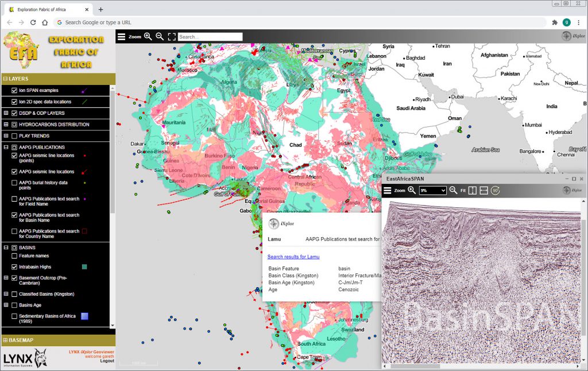Viewport: 588px width, 371px height.
Task: Click the Logout link
Action: (107, 361)
